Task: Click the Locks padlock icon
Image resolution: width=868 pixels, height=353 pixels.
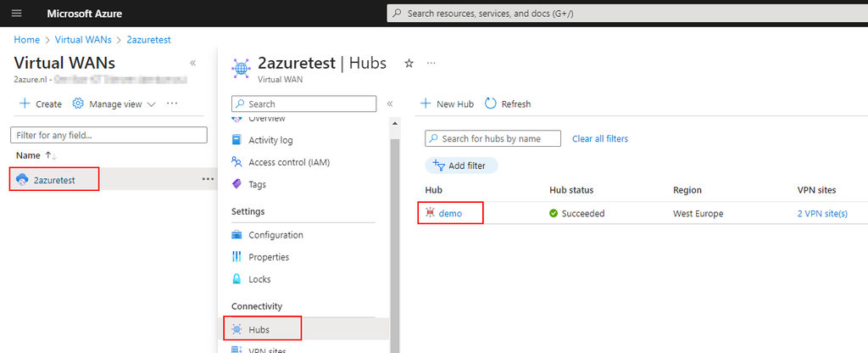Action: [x=237, y=279]
